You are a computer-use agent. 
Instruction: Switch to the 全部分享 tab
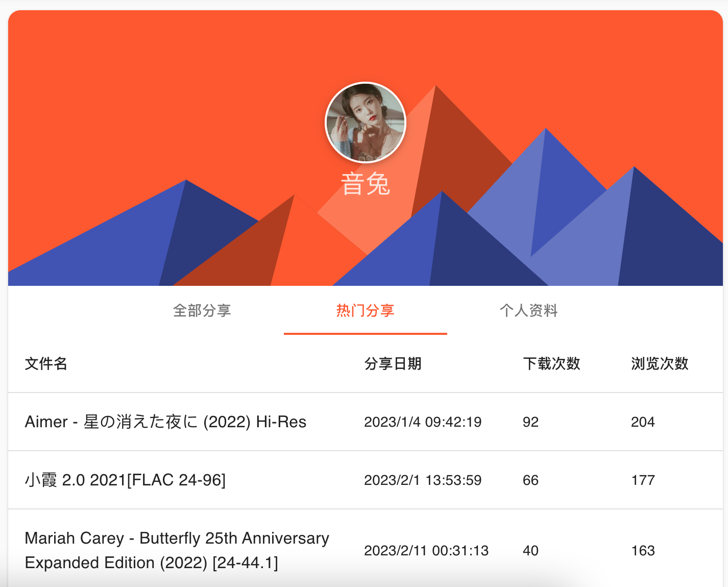(202, 310)
